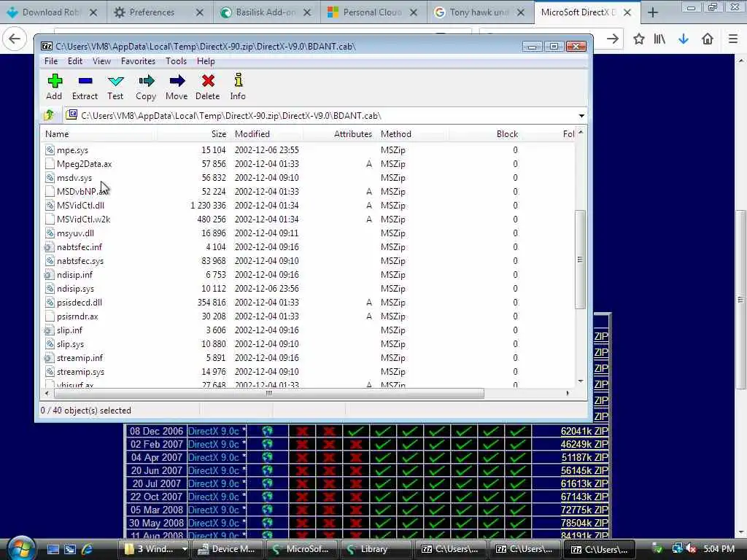Open the browser hamburger menu

click(x=733, y=39)
